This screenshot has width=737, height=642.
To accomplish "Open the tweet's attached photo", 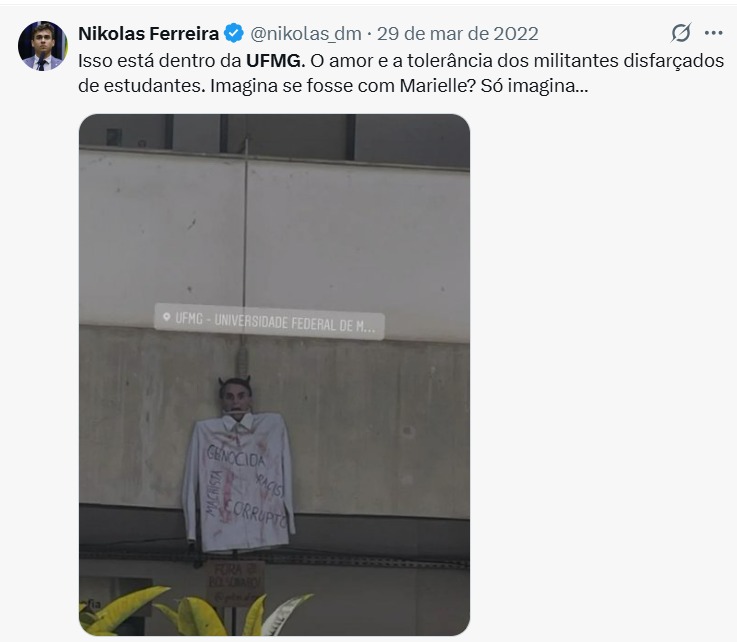I will [x=274, y=375].
